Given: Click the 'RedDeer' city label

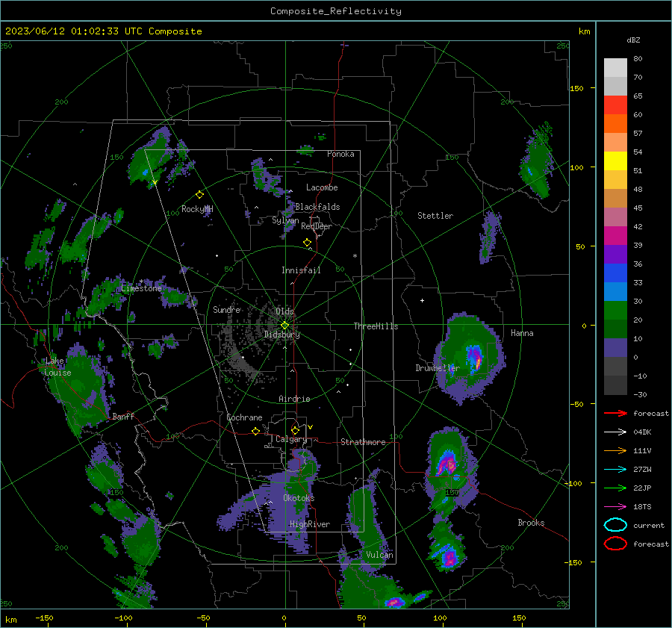Looking at the screenshot, I should (x=317, y=226).
